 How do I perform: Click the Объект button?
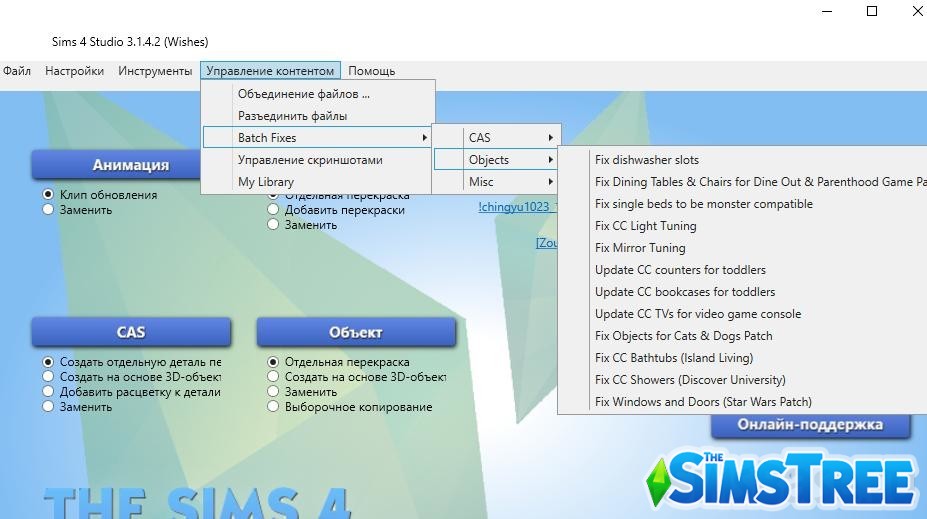pyautogui.click(x=356, y=332)
